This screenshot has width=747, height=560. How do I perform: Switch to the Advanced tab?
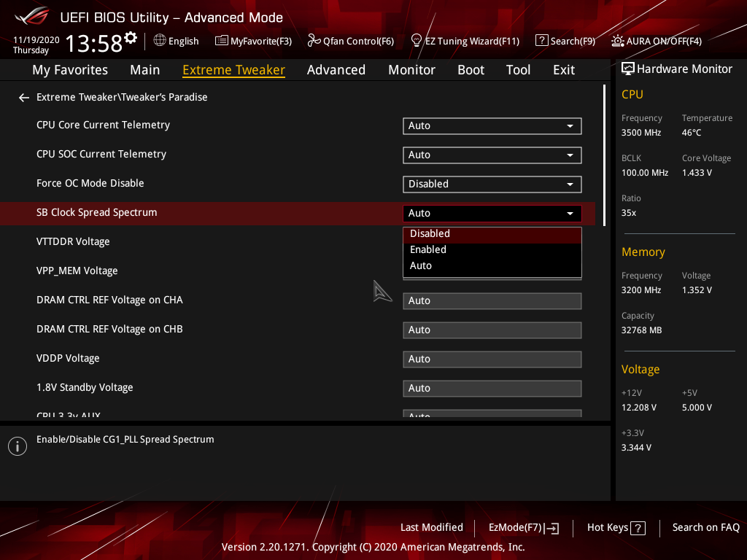pyautogui.click(x=336, y=69)
